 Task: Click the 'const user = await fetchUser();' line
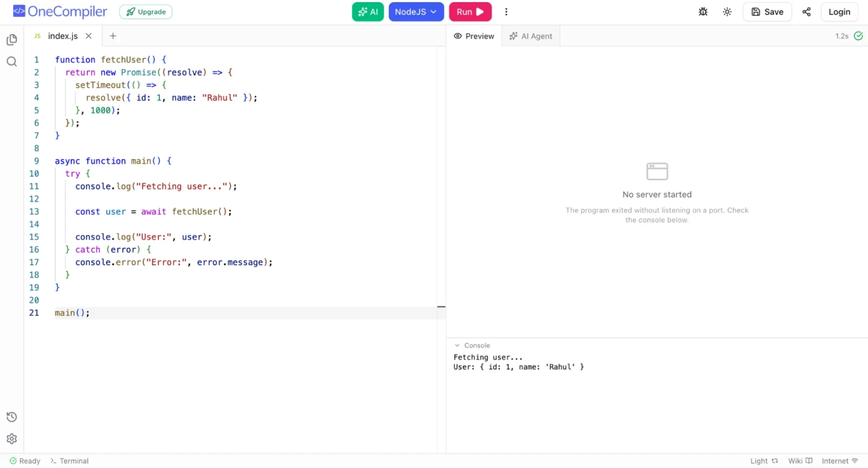(154, 211)
